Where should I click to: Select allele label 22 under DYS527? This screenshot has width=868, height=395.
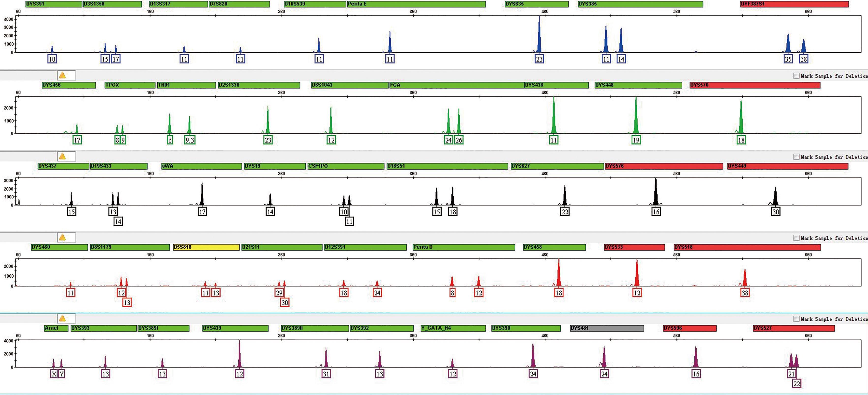point(796,384)
